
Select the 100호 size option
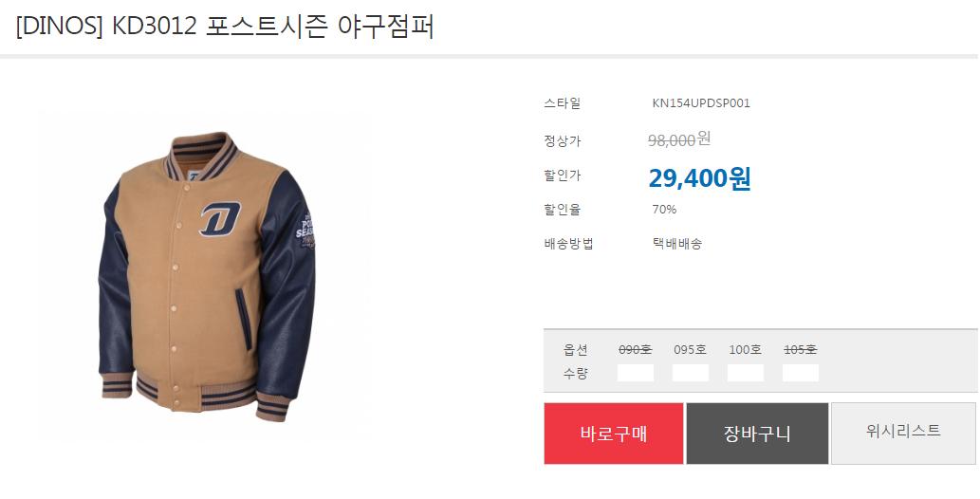[x=745, y=349]
